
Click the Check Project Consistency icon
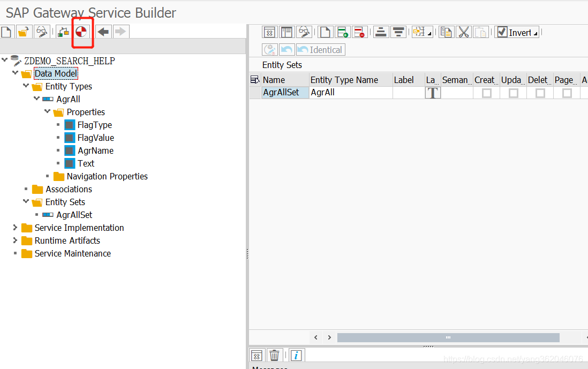(63, 32)
